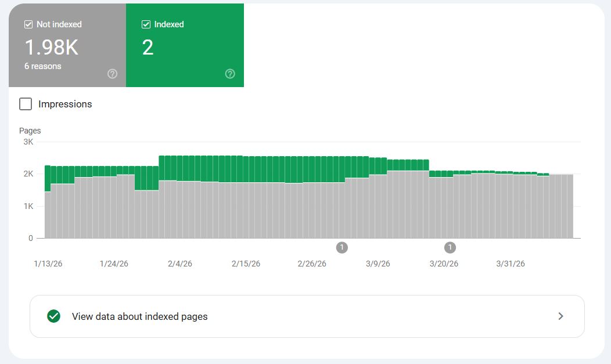
Task: Click the 3K y-axis label
Action: click(28, 142)
